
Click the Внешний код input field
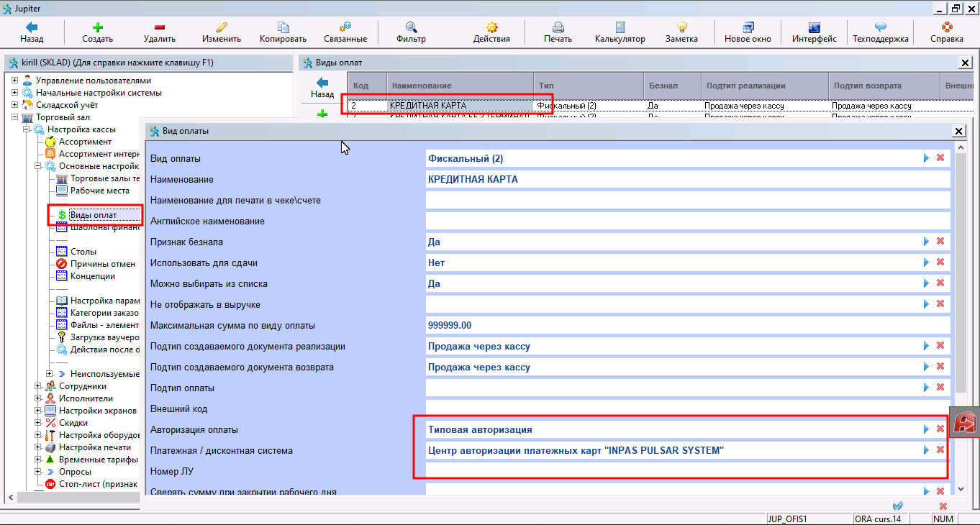coord(689,408)
